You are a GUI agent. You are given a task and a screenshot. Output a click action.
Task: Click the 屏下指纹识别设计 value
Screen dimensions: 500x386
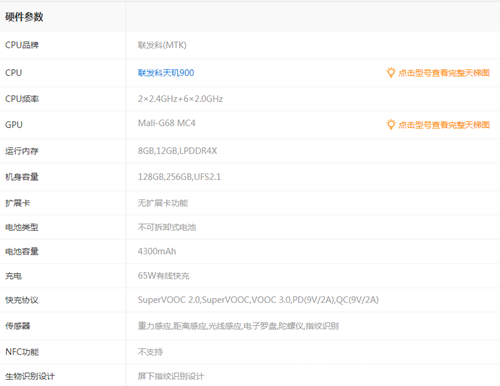click(171, 376)
